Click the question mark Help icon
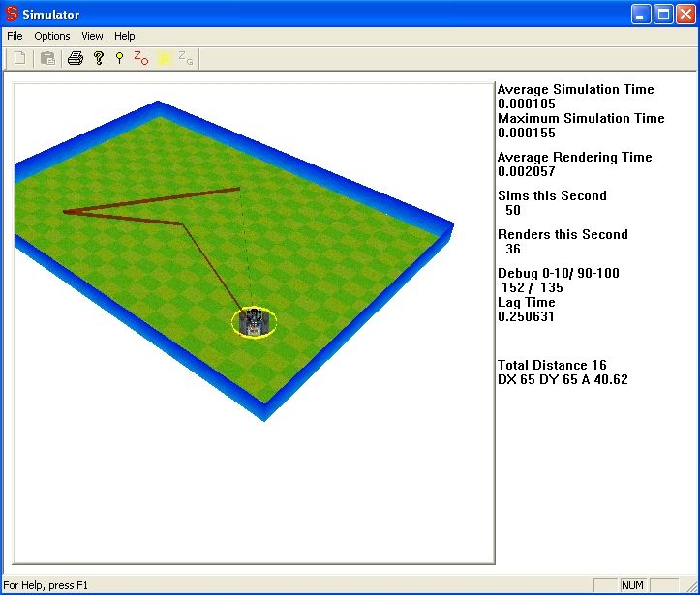This screenshot has width=700, height=595. tap(98, 59)
